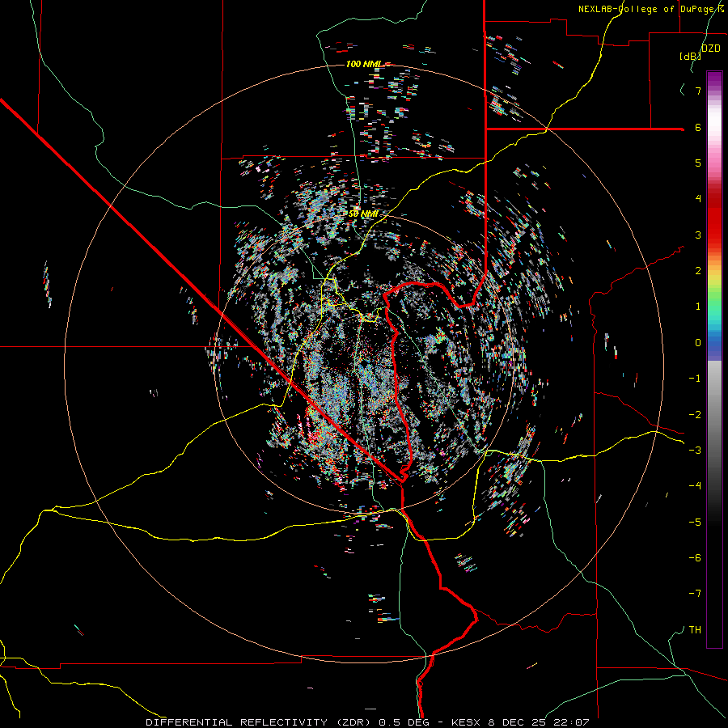Click the 50 NMI range ring label
Viewport: 728px width, 728px height.
coord(363,214)
